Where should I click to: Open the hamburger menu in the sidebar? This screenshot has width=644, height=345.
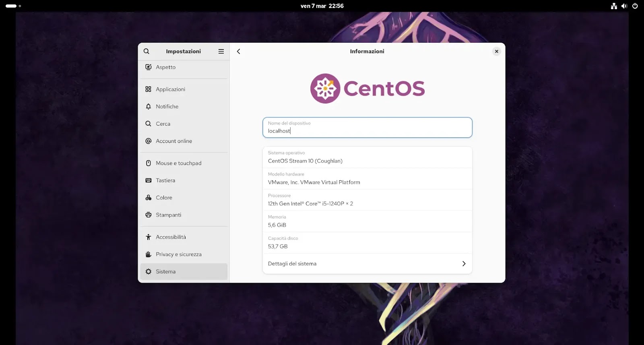221,52
